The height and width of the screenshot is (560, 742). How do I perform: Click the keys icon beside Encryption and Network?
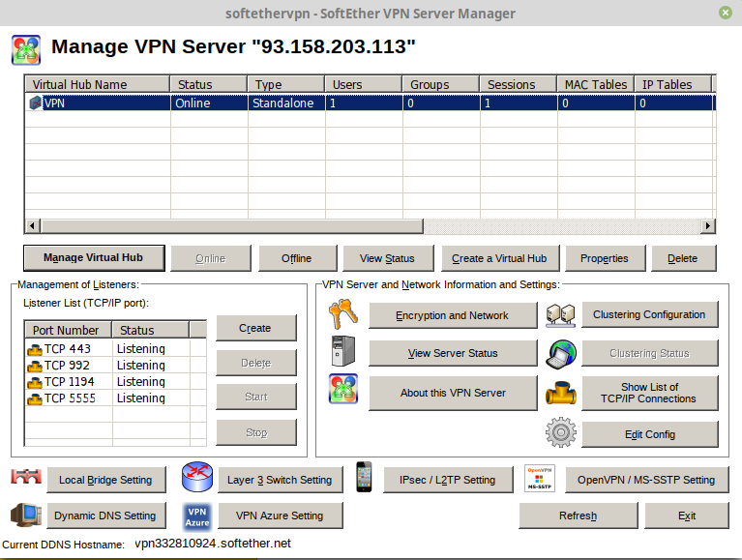click(x=343, y=314)
